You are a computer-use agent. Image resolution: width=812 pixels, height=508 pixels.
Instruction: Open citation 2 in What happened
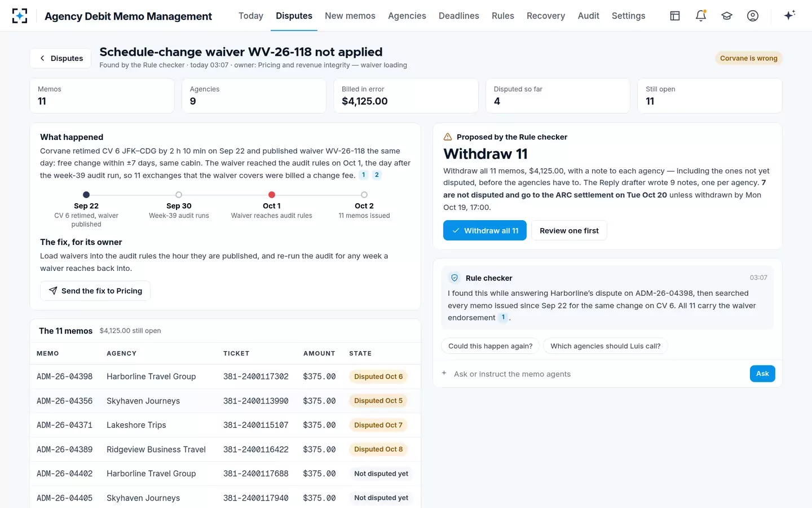[x=377, y=175]
